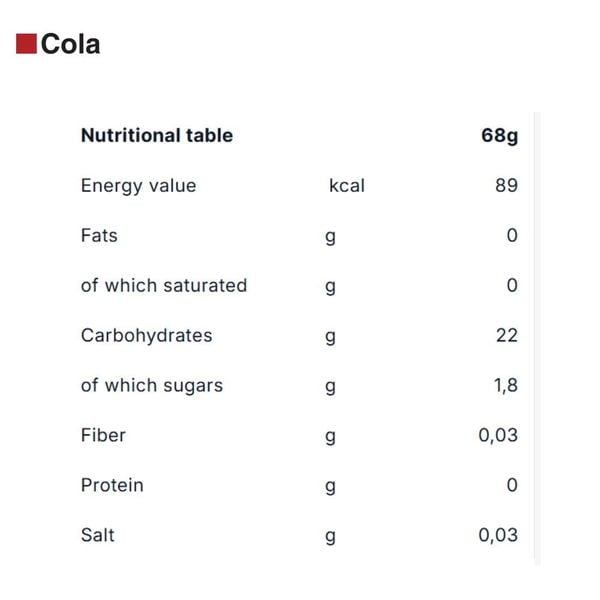Click the red Cola color swatch
Viewport: 600px width, 600px height.
(26, 44)
